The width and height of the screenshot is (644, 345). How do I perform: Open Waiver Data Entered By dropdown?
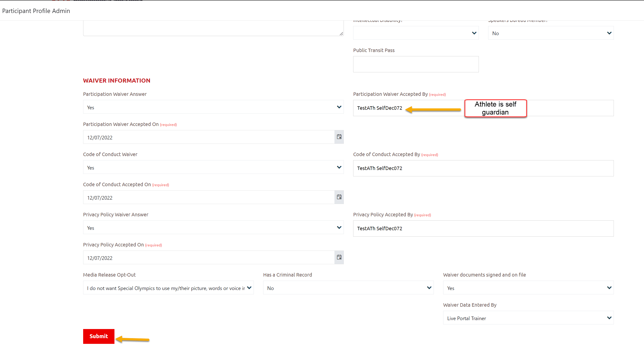tap(528, 318)
